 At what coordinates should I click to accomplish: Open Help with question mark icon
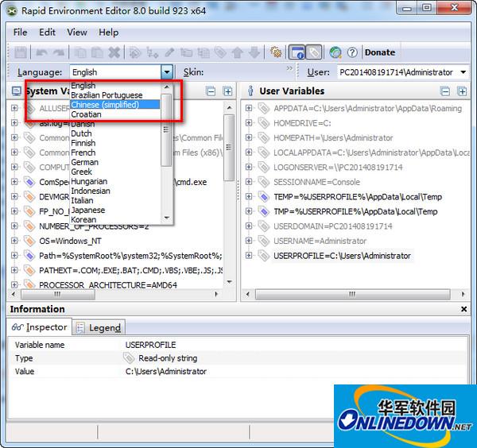tap(352, 52)
